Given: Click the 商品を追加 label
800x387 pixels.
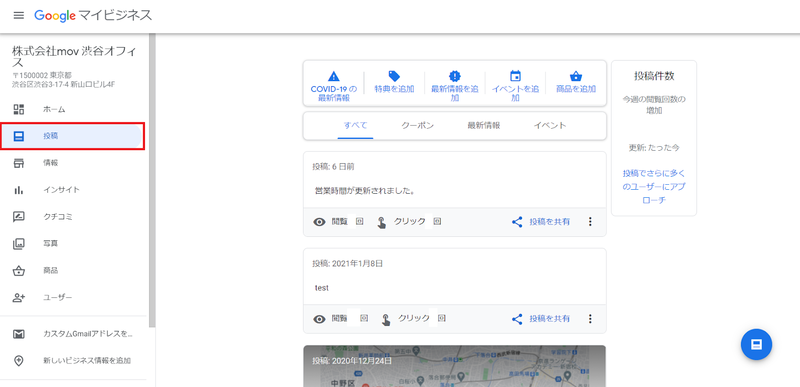Looking at the screenshot, I should click(576, 89).
